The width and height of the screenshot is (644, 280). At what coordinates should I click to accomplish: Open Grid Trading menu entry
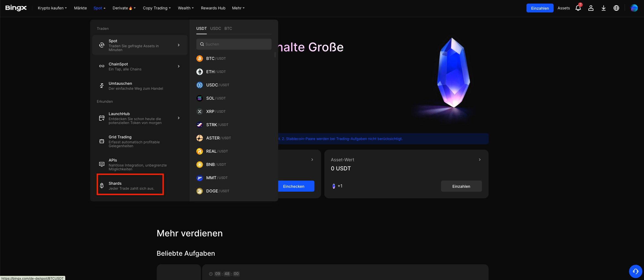134,141
